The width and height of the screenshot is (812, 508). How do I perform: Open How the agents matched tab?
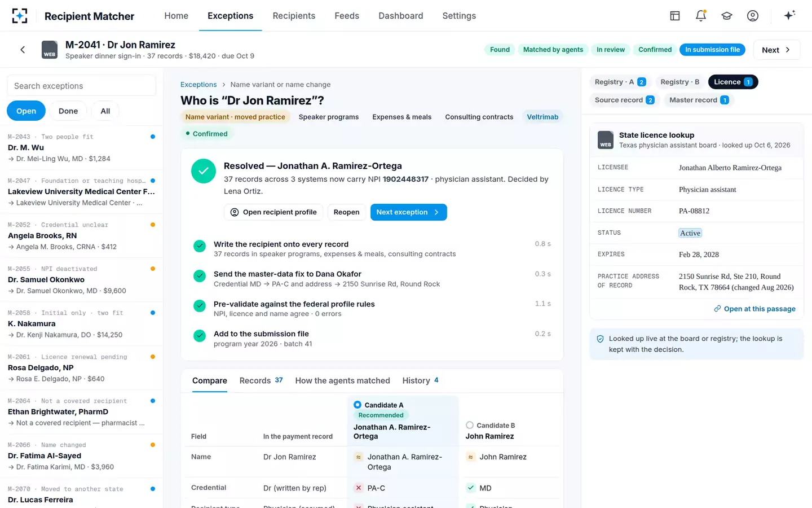[343, 381]
